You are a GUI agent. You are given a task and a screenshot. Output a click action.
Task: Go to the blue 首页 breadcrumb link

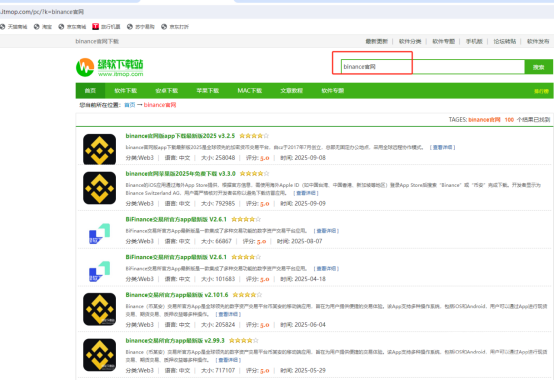(x=130, y=105)
